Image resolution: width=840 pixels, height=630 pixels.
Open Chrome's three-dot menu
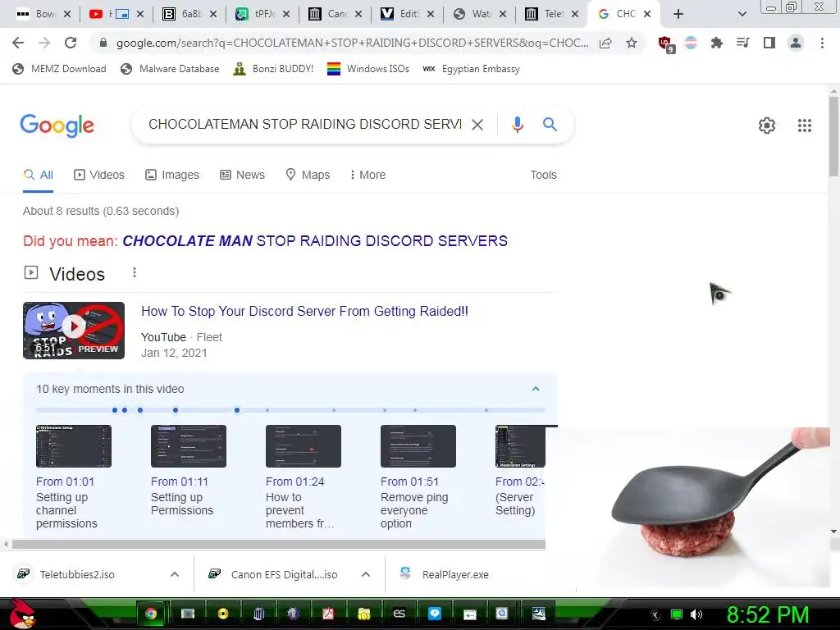pos(822,43)
